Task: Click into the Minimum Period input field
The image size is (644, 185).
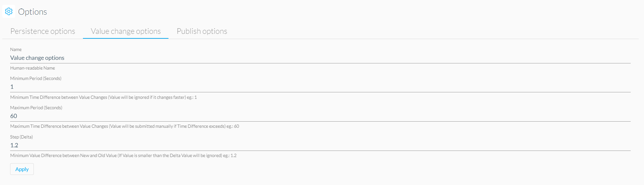Action: tap(320, 87)
